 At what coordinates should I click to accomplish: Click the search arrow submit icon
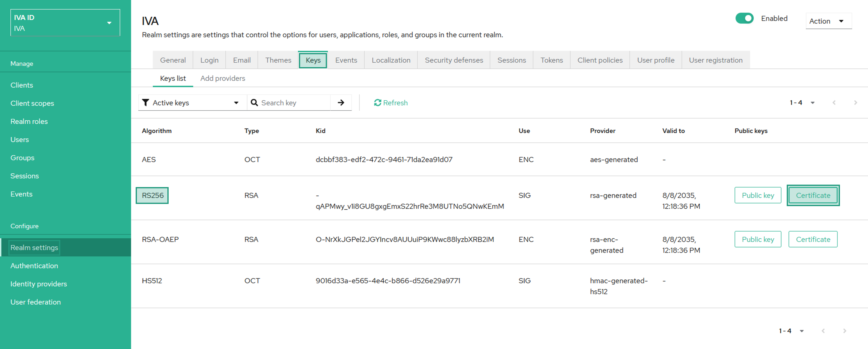[x=341, y=103]
